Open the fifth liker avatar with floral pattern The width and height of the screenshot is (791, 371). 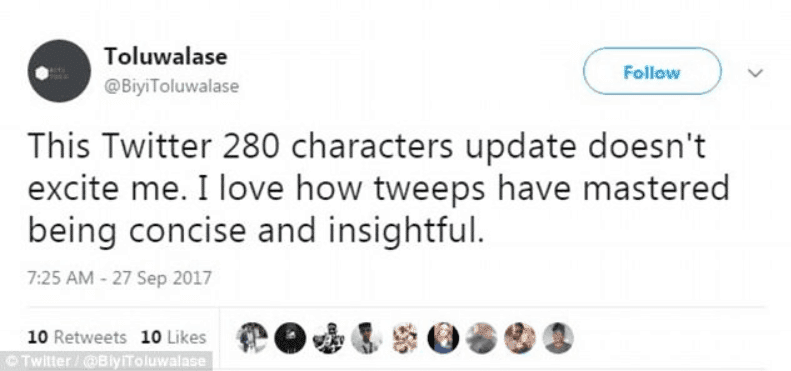point(405,338)
